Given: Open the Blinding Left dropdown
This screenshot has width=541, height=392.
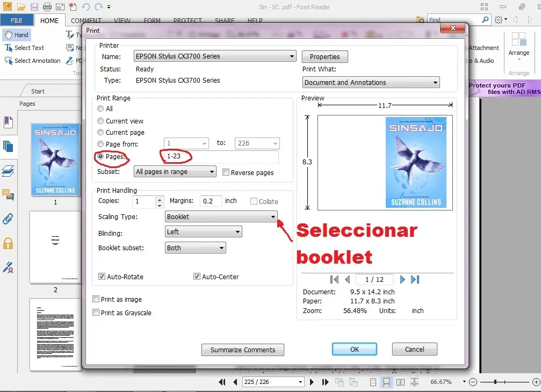Looking at the screenshot, I should click(x=203, y=231).
